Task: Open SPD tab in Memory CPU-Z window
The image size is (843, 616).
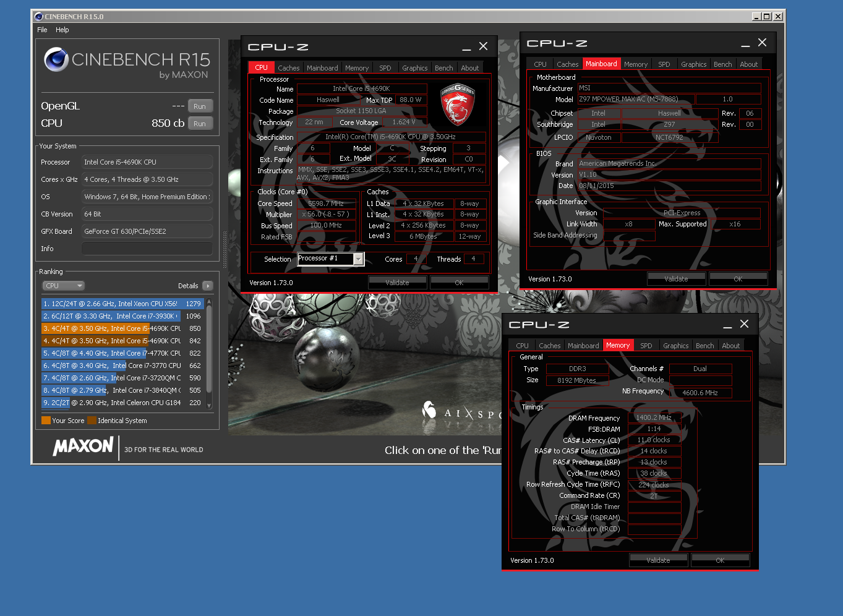Action: [x=646, y=346]
